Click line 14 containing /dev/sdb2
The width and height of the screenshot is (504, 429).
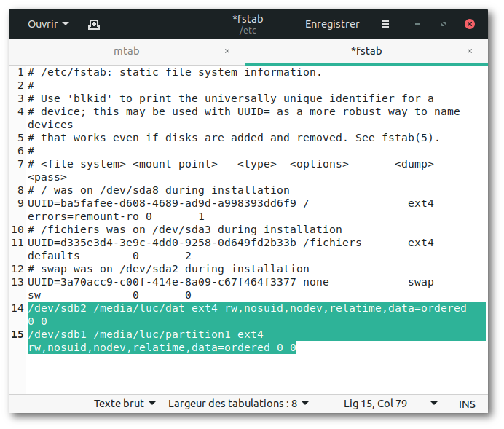(x=256, y=315)
